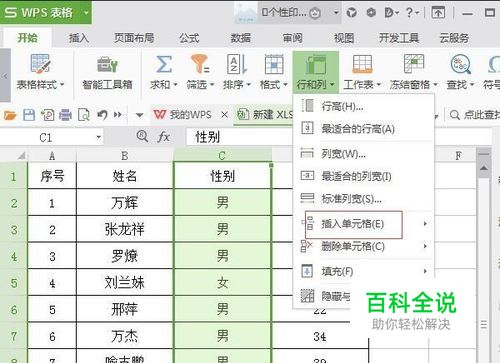Expand the quick toolbar double-arrow overflow
Screen dimensions: 500x363
pos(117,115)
